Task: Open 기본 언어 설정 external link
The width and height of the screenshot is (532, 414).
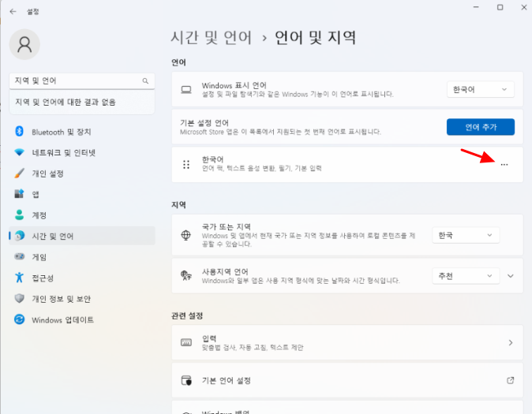Action: (347, 380)
